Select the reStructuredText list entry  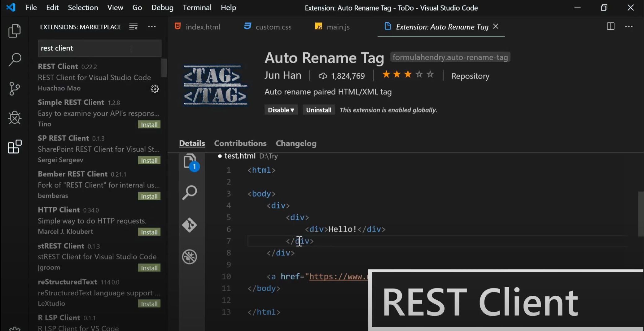coord(99,293)
